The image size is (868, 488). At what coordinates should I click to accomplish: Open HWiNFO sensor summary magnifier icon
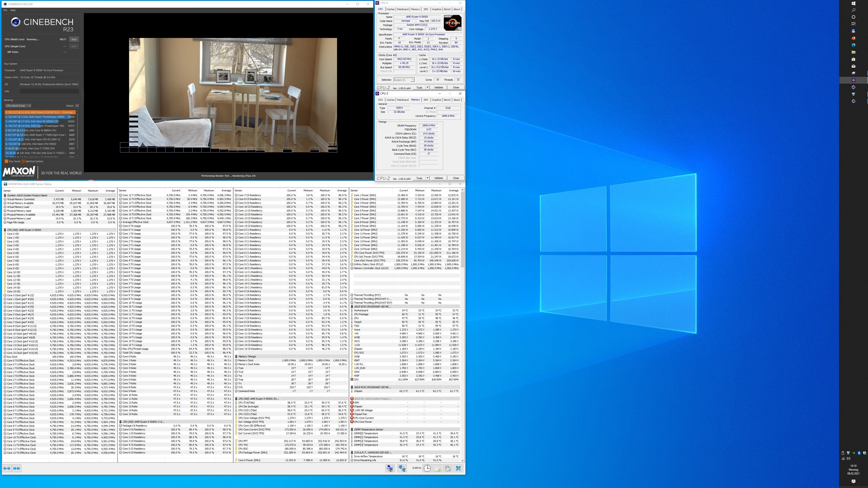point(390,468)
